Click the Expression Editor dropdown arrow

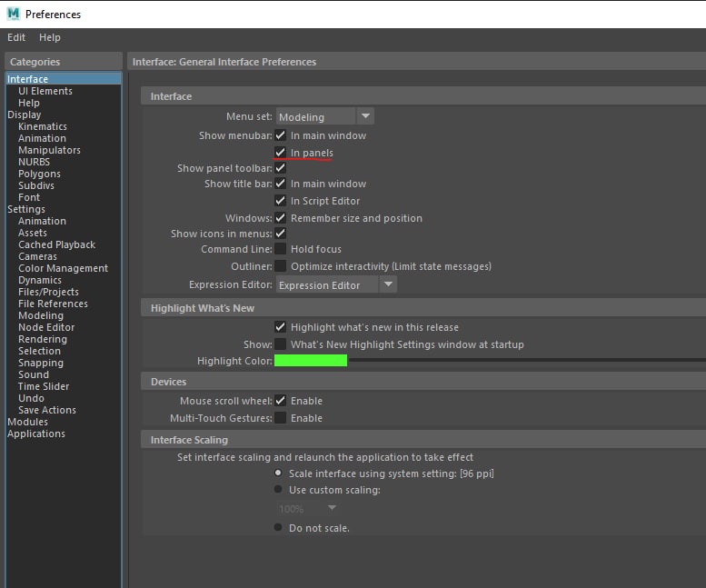(x=388, y=284)
